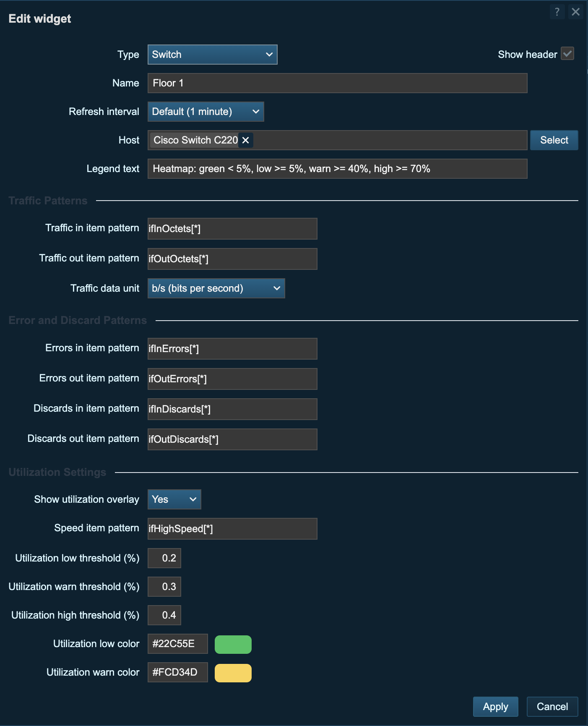
Task: Open the Type dropdown
Action: (x=212, y=55)
